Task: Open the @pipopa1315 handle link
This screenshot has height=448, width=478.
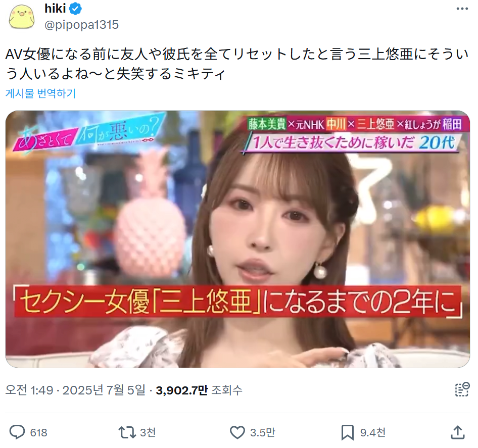Action: pyautogui.click(x=82, y=25)
